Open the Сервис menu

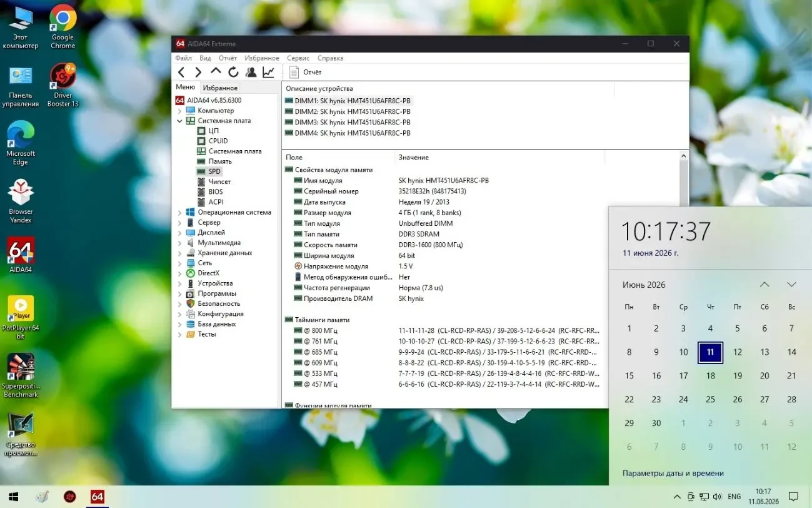(298, 58)
